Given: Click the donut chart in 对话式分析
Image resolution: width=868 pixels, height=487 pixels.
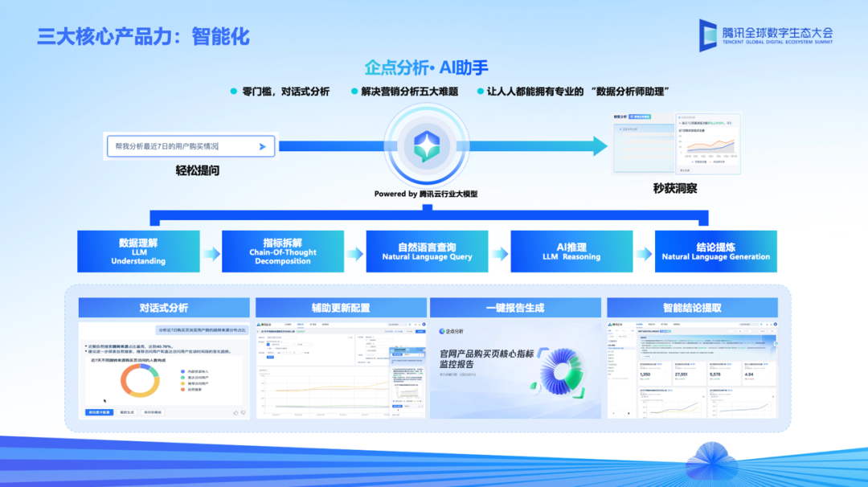Looking at the screenshot, I should 140,381.
